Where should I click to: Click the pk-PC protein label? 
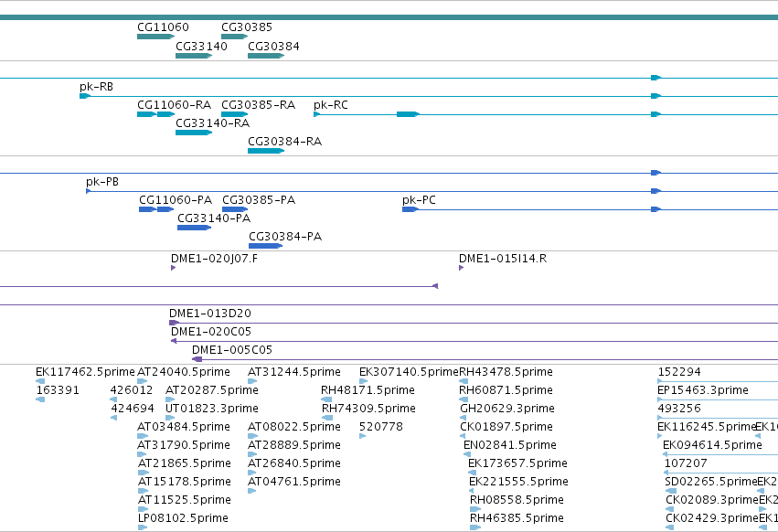(x=419, y=200)
